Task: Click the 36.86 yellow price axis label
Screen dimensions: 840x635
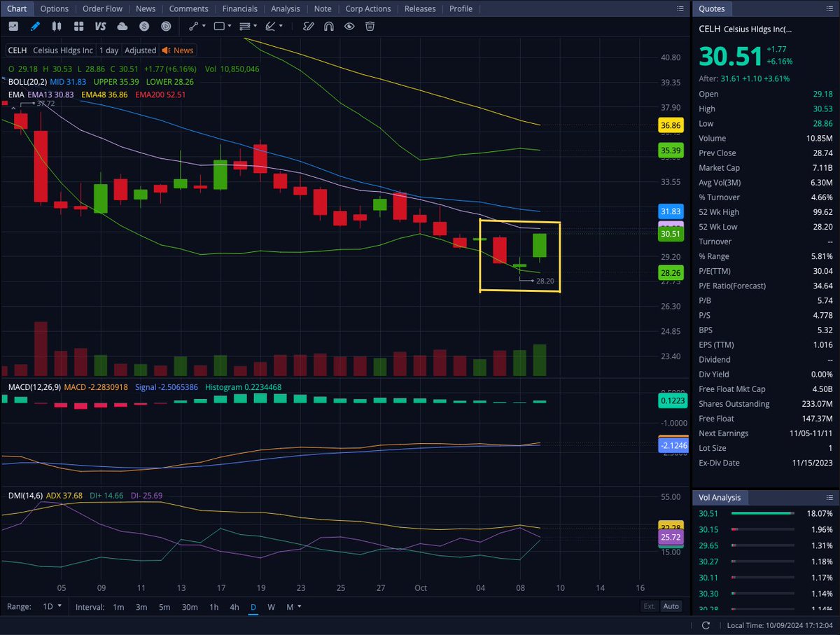Action: point(671,126)
